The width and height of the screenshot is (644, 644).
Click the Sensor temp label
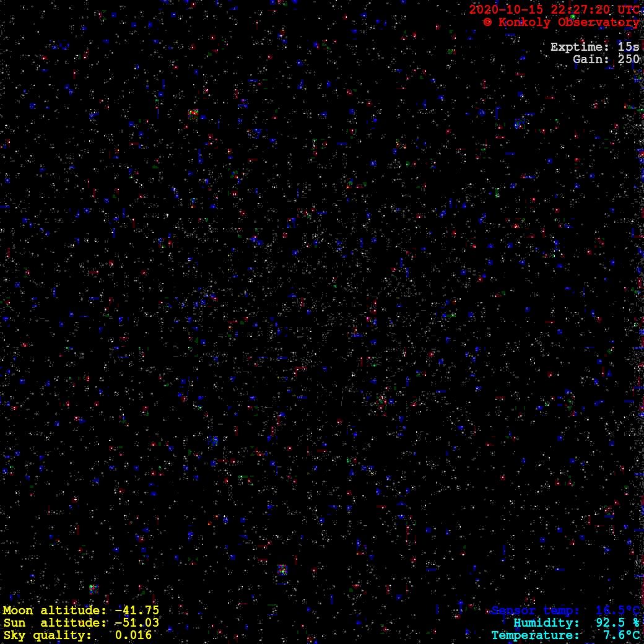tap(536, 611)
